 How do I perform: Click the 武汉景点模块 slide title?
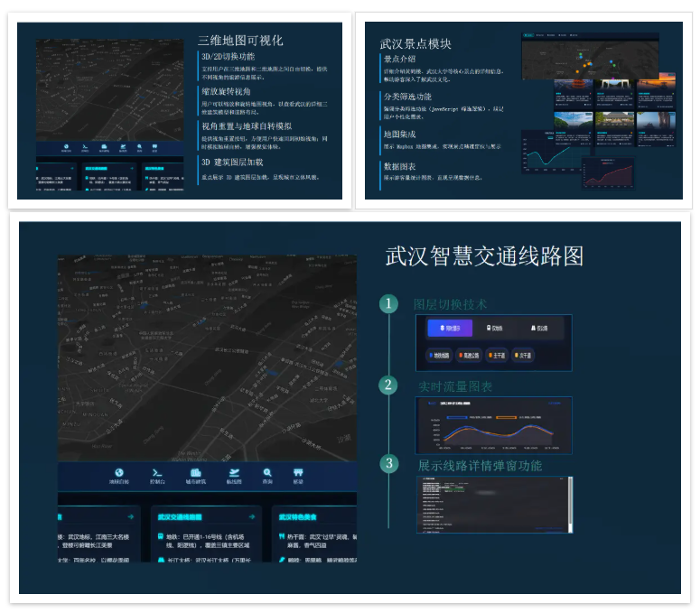(415, 43)
